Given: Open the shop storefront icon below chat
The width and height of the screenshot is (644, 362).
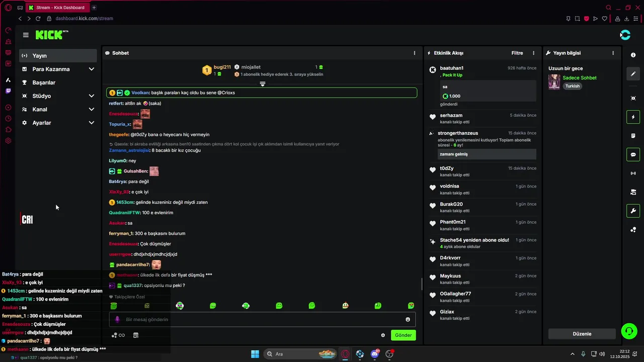Looking at the screenshot, I should coord(135,335).
